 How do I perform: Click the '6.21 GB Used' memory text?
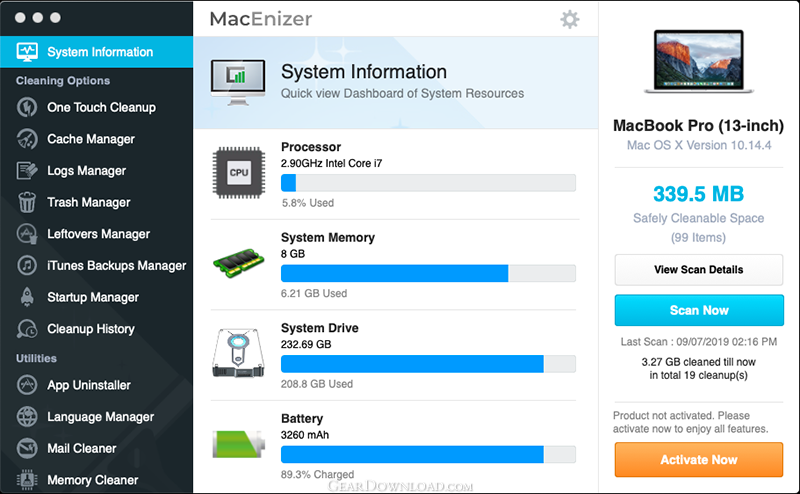314,293
